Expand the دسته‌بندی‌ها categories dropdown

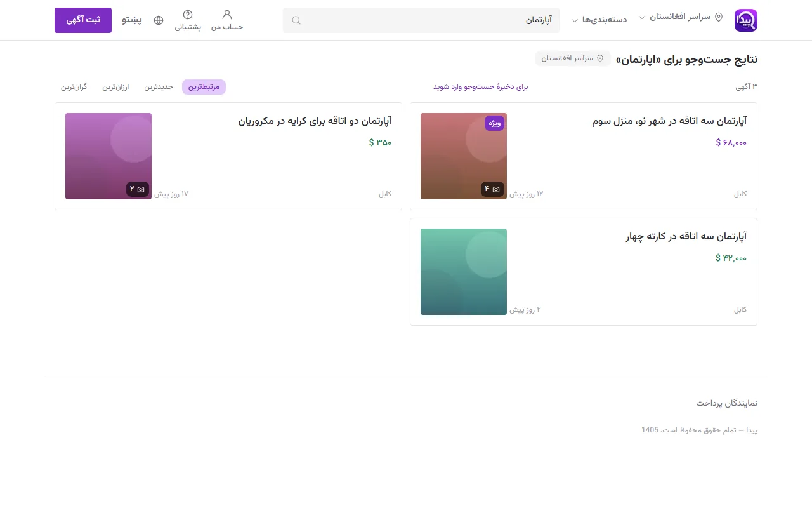click(599, 20)
